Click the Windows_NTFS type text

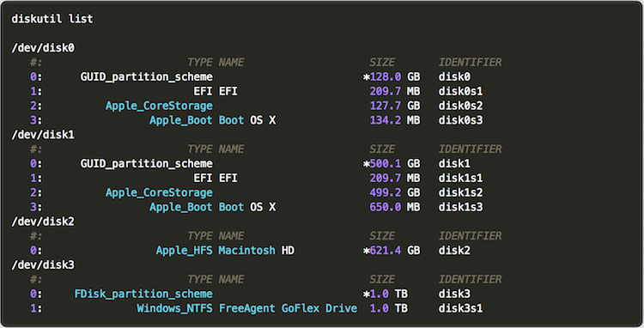(x=174, y=308)
